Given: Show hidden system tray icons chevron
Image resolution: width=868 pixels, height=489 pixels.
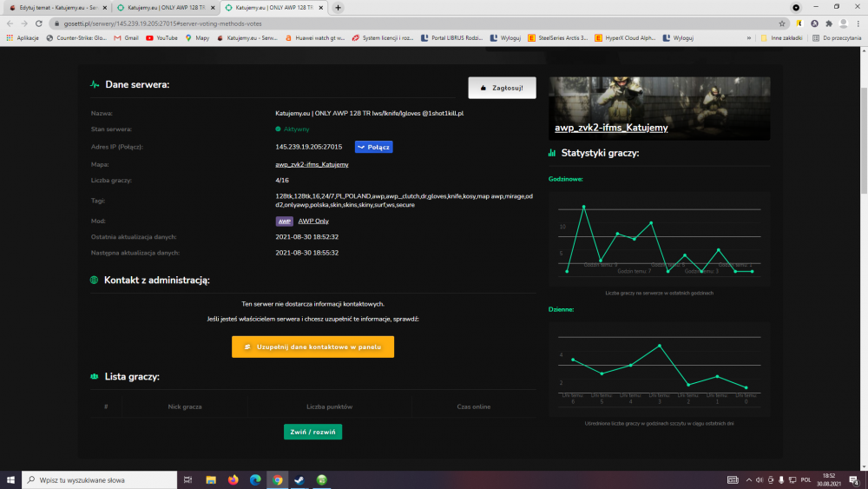Looking at the screenshot, I should click(748, 479).
